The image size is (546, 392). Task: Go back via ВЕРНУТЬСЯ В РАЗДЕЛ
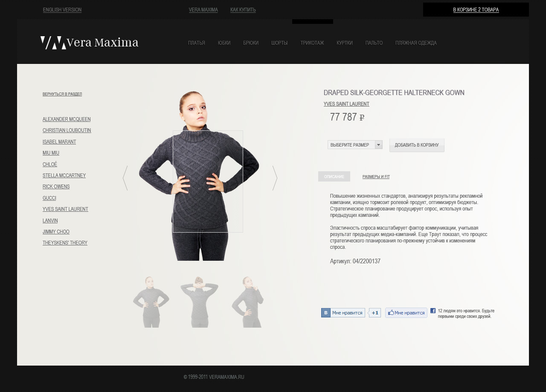pos(62,94)
